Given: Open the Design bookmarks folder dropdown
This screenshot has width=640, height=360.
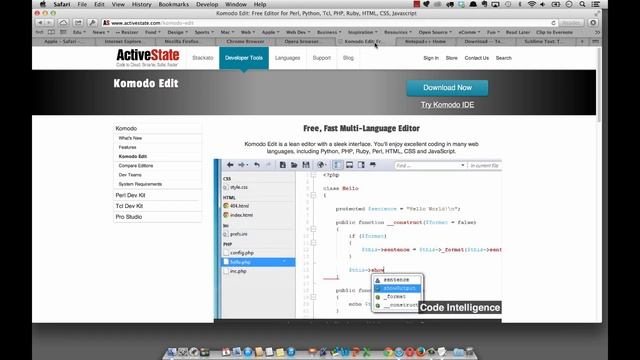Looking at the screenshot, I should click(x=178, y=32).
